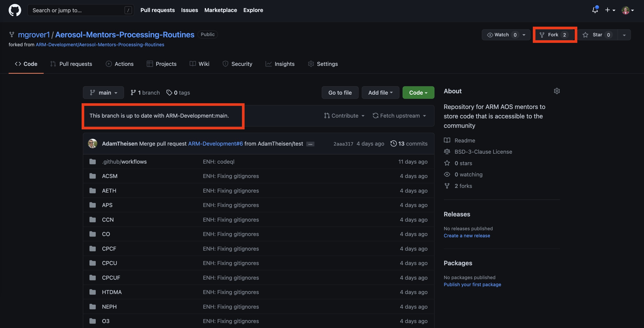Open the Contribute dropdown
The height and width of the screenshot is (328, 644).
344,116
